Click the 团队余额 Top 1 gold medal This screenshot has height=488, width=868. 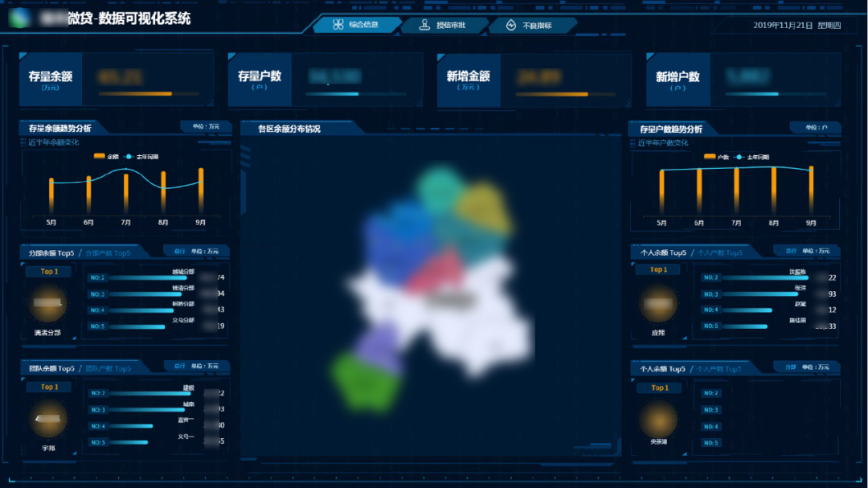(48, 420)
